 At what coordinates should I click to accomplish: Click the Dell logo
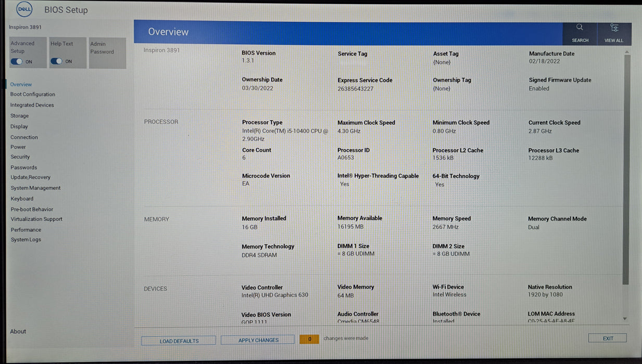click(24, 9)
